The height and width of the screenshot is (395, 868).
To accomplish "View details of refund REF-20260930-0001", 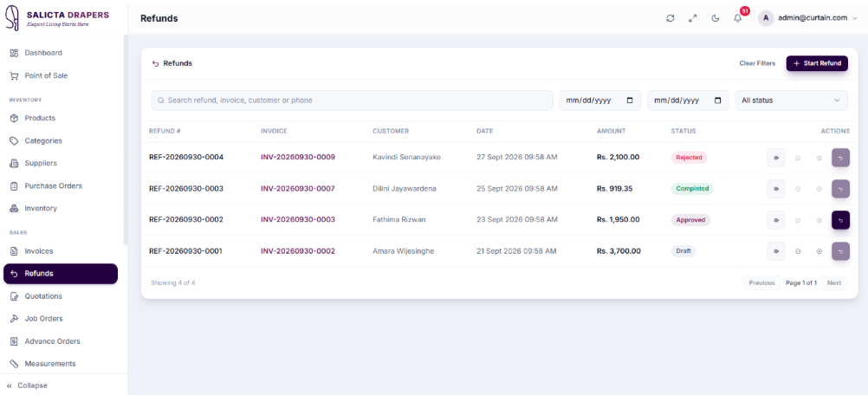I will [776, 251].
